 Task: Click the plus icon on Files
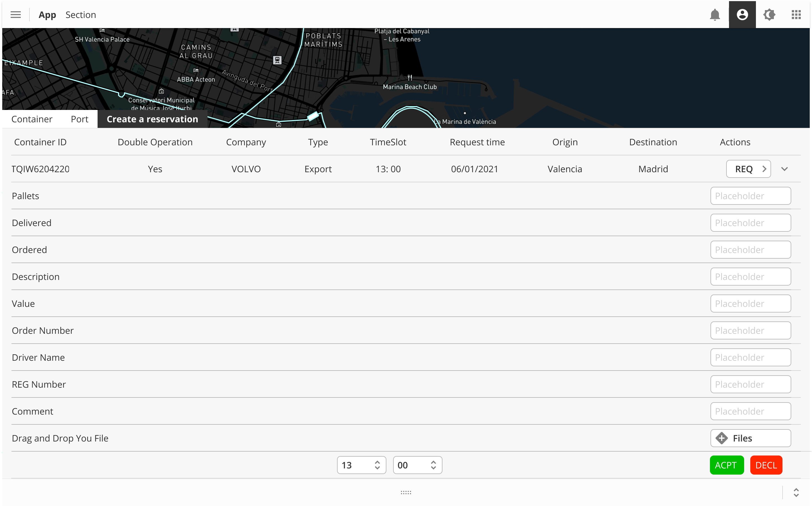click(721, 438)
